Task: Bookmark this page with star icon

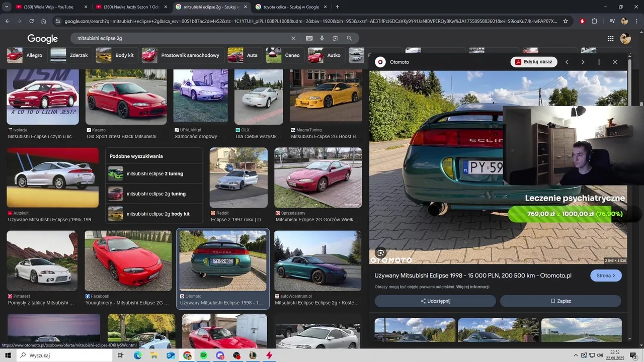Action: [x=566, y=21]
